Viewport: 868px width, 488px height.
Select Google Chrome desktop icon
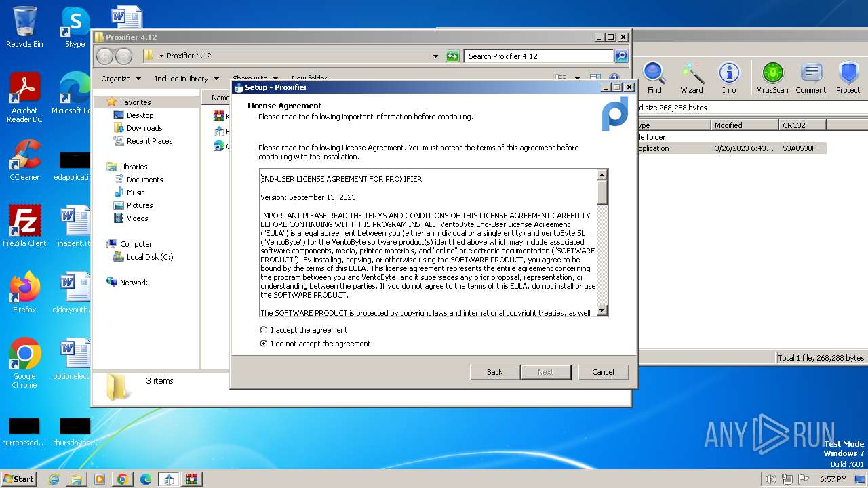[24, 363]
